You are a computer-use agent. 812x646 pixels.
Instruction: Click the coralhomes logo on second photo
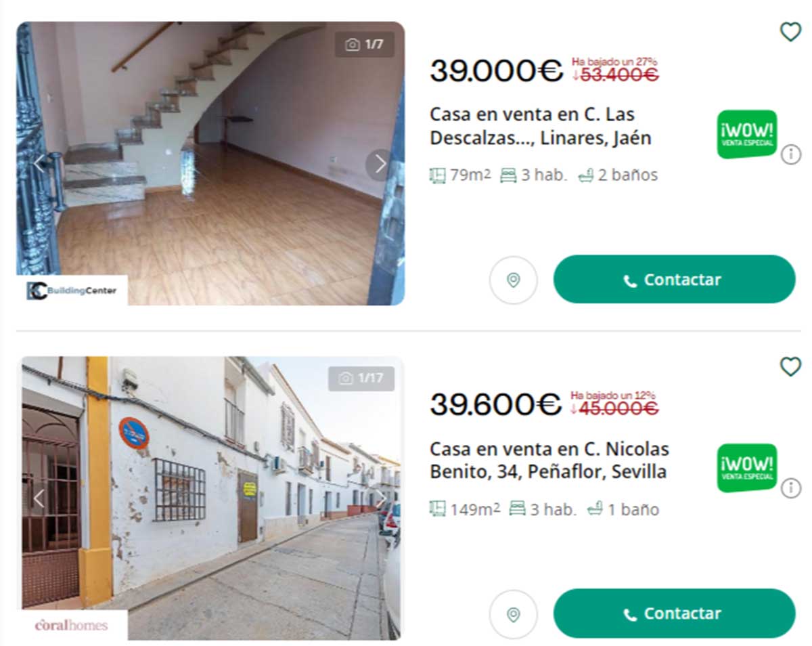click(x=72, y=625)
